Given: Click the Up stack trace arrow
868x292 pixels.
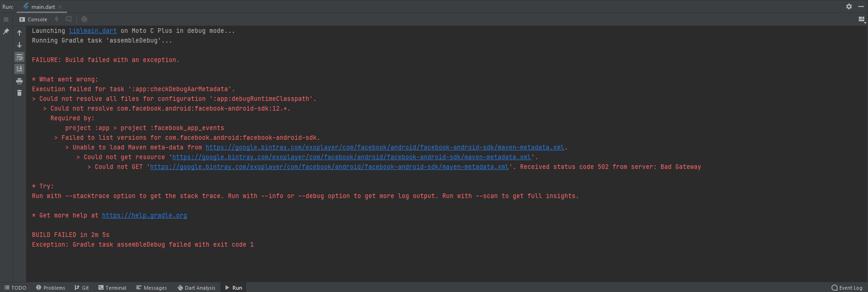Looking at the screenshot, I should 19,33.
